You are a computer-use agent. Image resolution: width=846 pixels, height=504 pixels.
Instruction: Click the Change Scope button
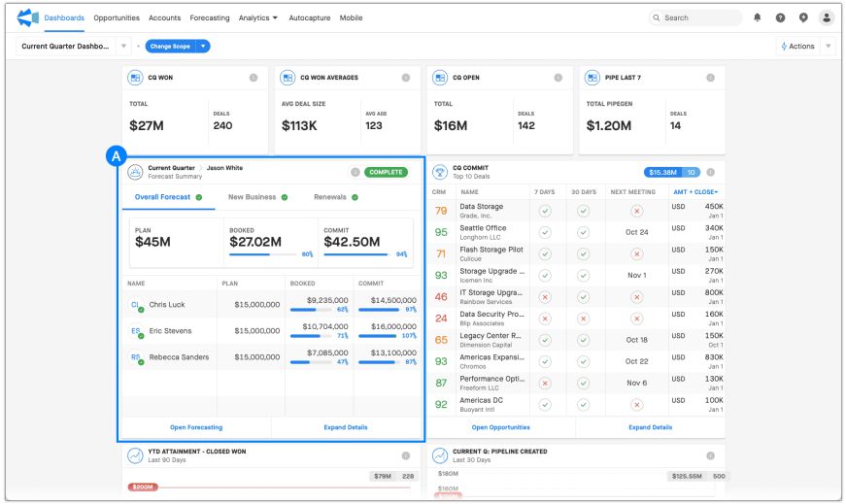pos(170,47)
